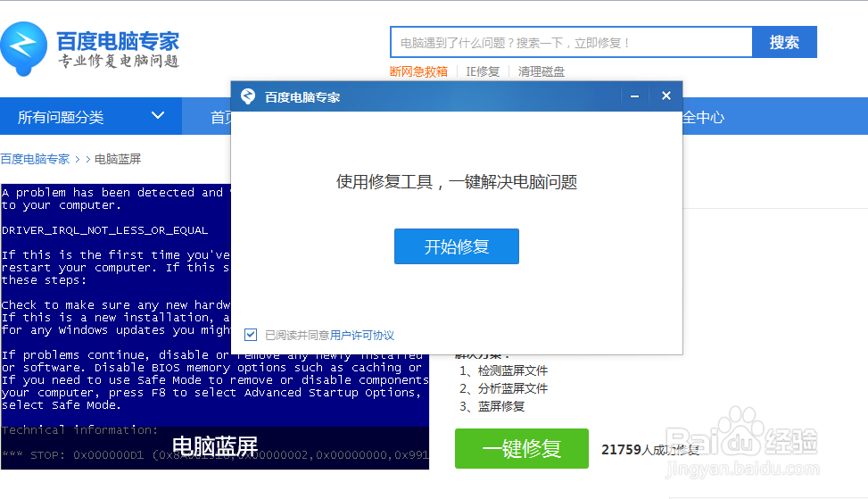The image size is (868, 499).
Task: Click the 蓝屏修复 step text
Action: (501, 406)
